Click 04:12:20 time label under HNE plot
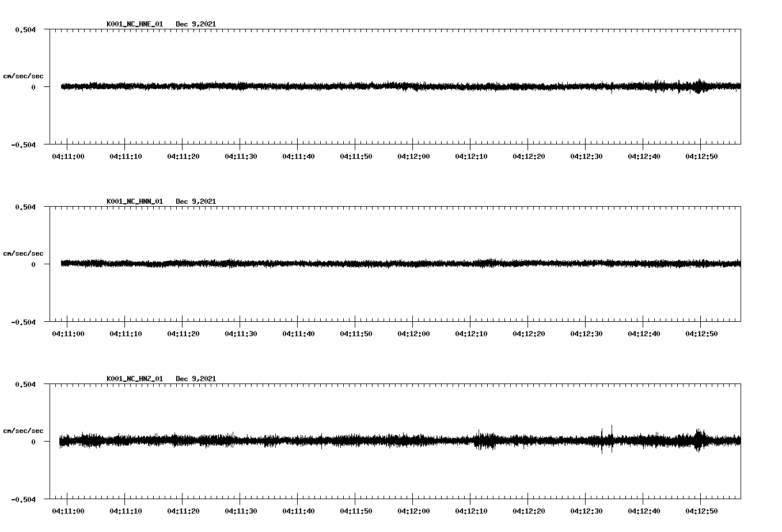 (529, 157)
